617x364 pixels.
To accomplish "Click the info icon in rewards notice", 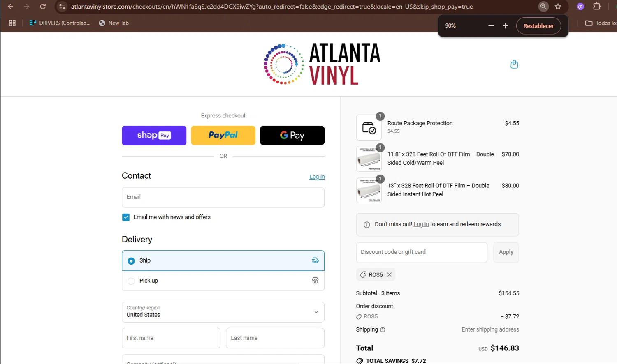I will tap(367, 225).
